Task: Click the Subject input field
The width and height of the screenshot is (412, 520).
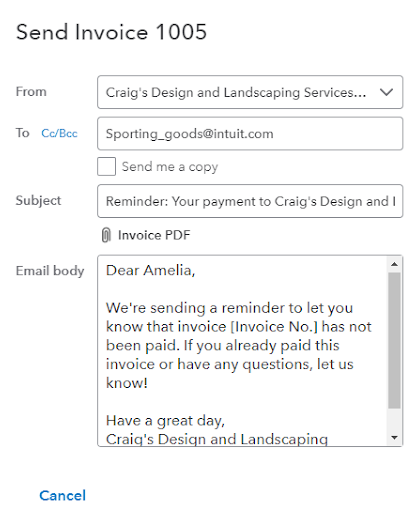Action: (x=250, y=201)
